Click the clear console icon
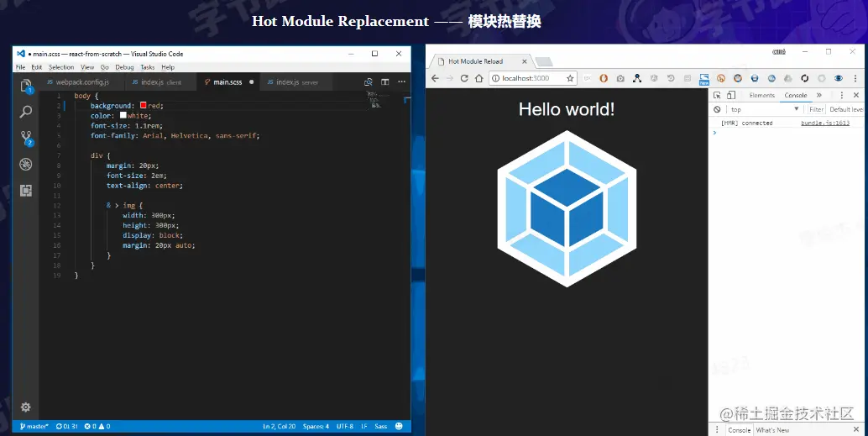The image size is (868, 436). [717, 109]
